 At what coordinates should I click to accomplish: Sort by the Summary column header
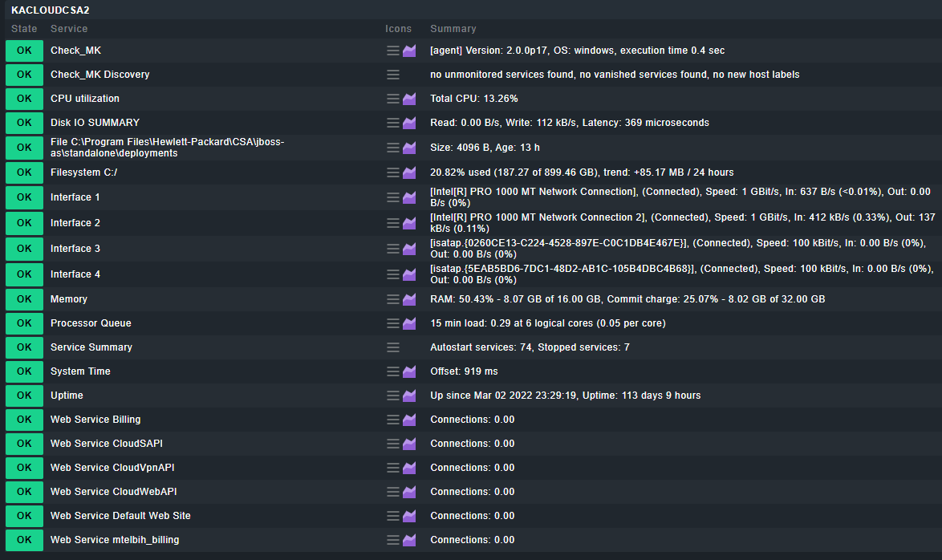click(x=453, y=29)
